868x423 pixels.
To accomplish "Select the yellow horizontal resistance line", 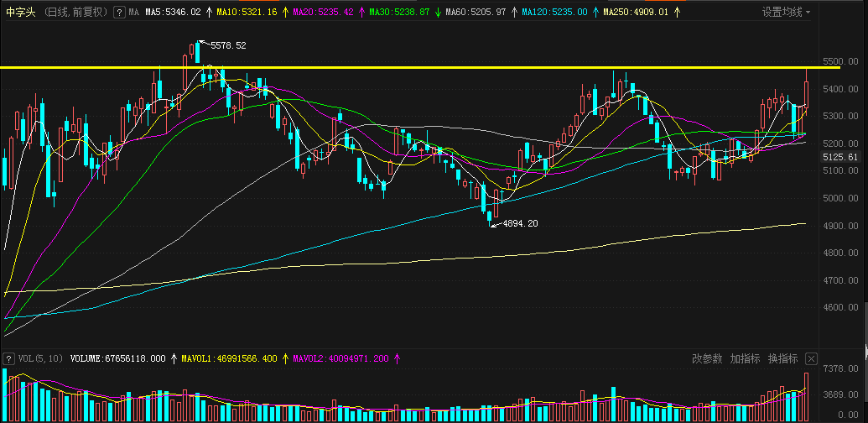I will click(x=419, y=67).
